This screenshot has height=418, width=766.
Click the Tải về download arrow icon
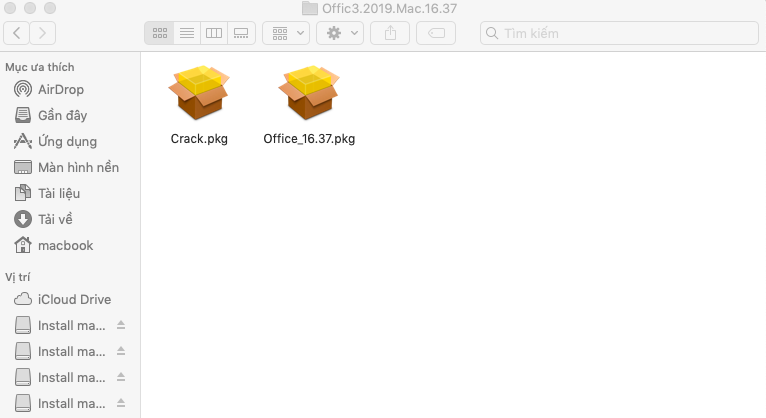point(22,219)
